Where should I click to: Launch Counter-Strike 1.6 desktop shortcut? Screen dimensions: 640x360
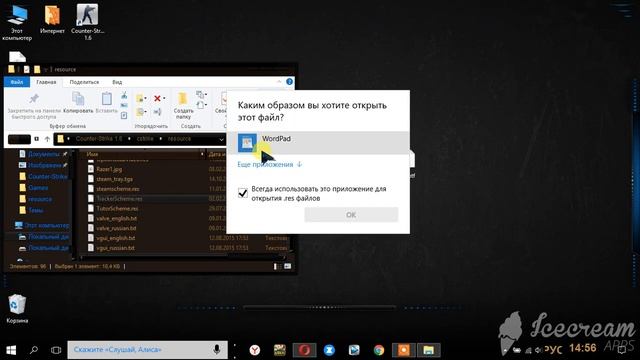pos(87,22)
